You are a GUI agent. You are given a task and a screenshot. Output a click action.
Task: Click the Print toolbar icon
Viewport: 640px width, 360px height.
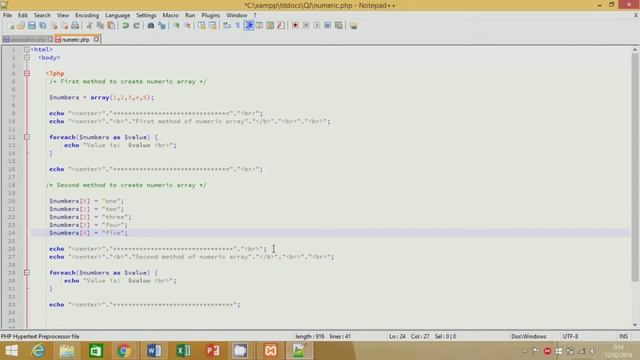coord(75,26)
